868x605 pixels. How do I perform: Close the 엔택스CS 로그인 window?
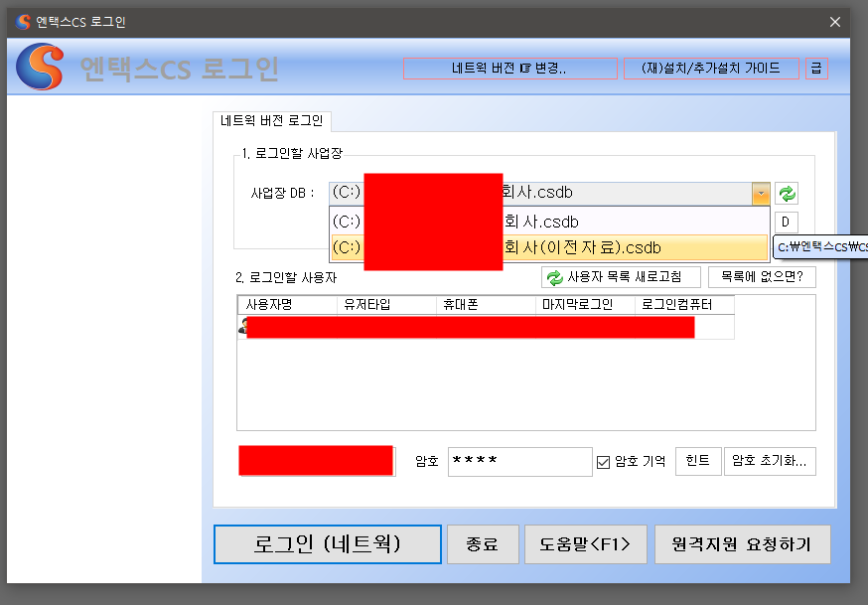(x=834, y=22)
